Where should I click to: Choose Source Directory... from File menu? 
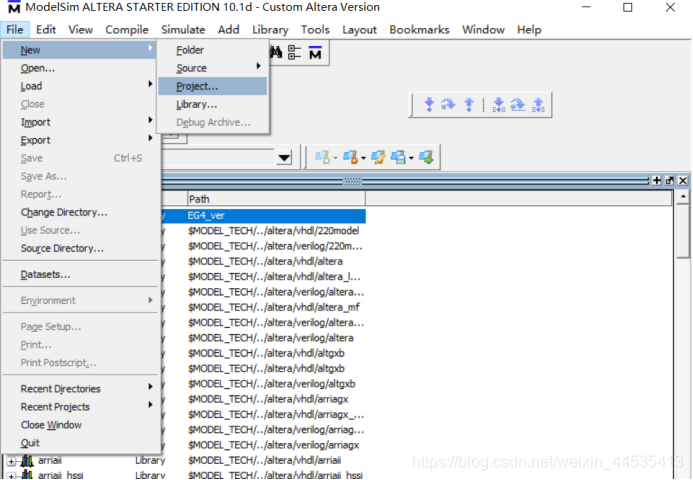[x=80, y=248]
